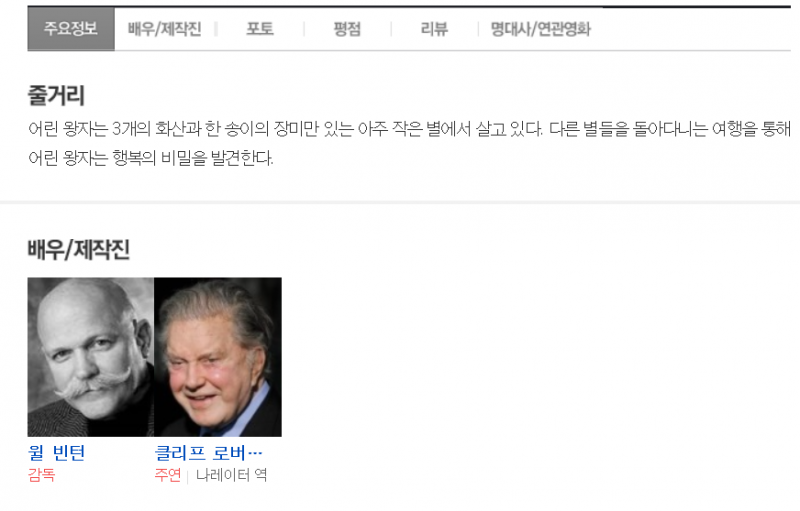Open the 포토 tab

(x=260, y=29)
